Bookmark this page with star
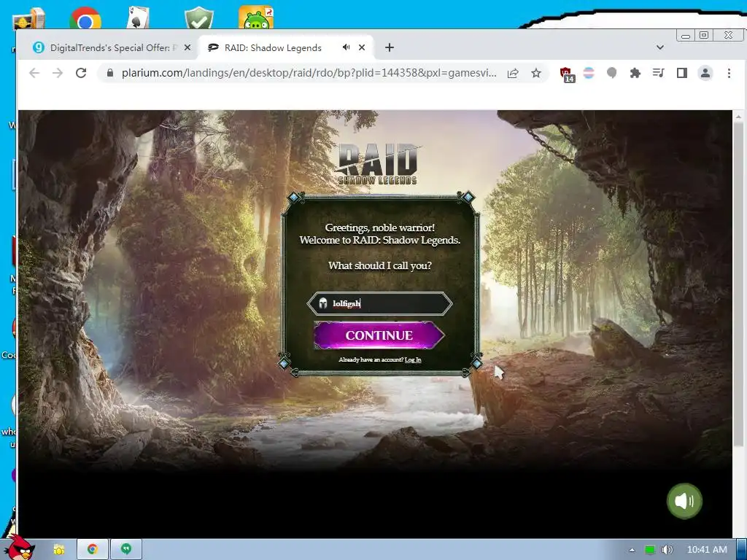The width and height of the screenshot is (747, 560). (536, 73)
